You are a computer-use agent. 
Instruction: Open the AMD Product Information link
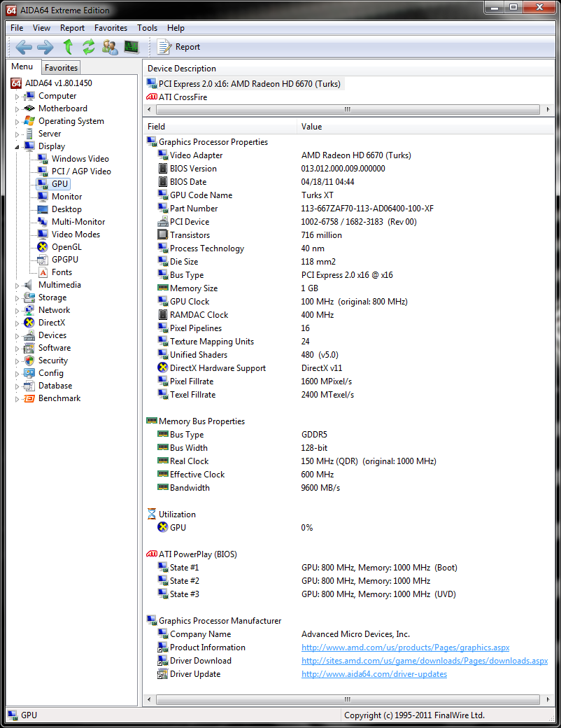[x=405, y=647]
